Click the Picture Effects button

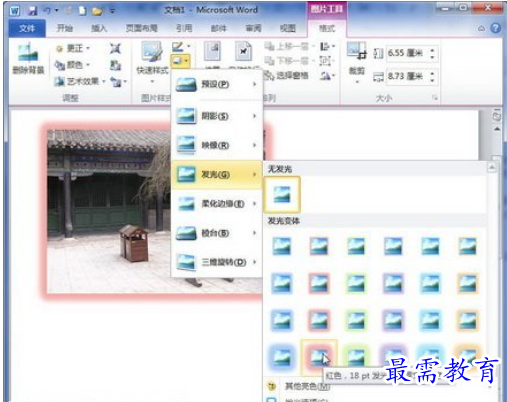181,61
